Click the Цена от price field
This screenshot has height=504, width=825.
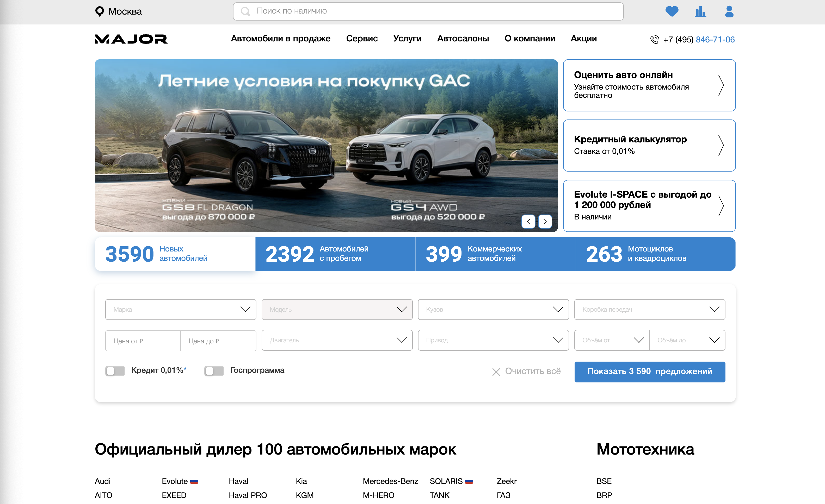coord(143,341)
